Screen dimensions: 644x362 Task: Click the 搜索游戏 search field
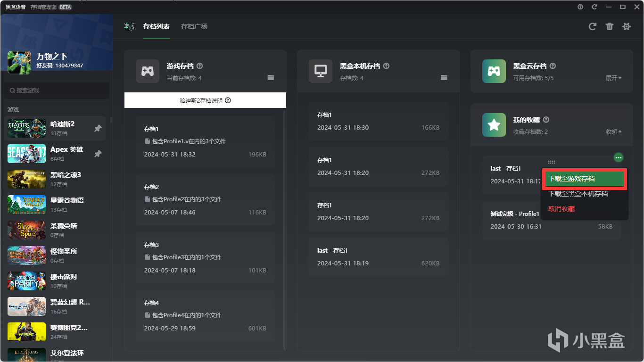[57, 90]
